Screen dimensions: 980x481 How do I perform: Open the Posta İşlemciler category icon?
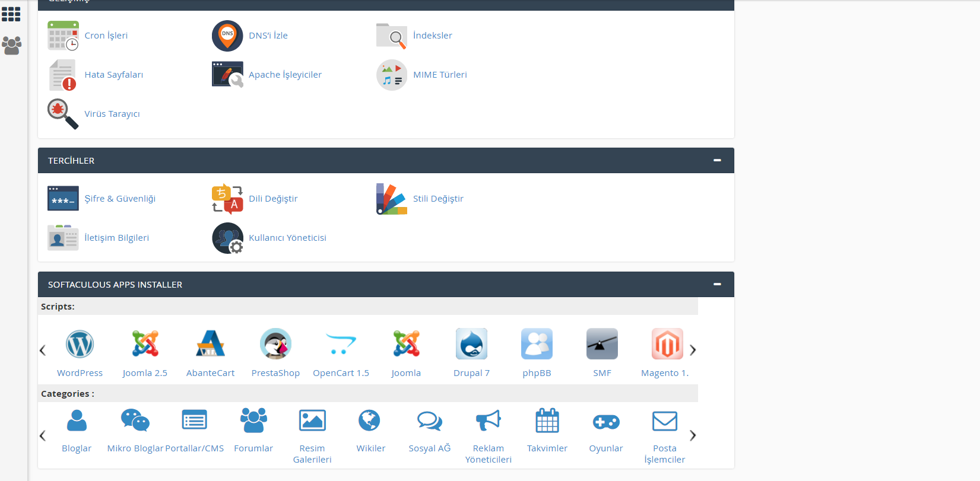[665, 421]
